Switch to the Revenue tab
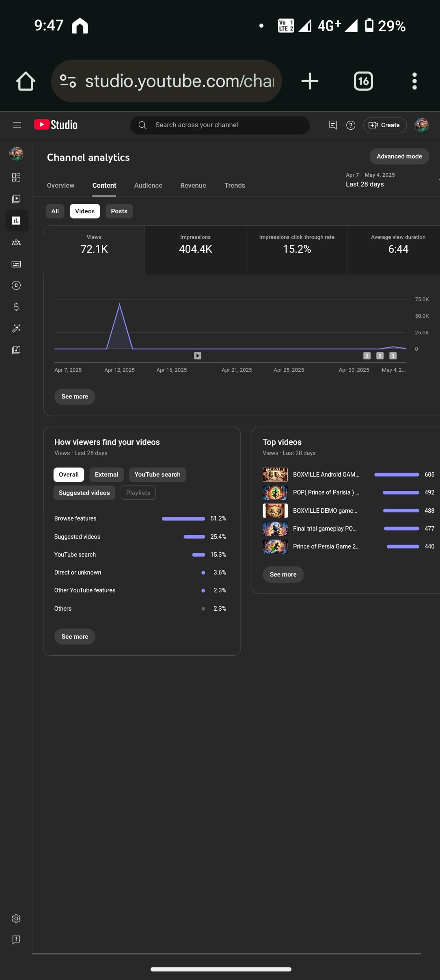Screen dimensions: 440x980 coord(193,185)
